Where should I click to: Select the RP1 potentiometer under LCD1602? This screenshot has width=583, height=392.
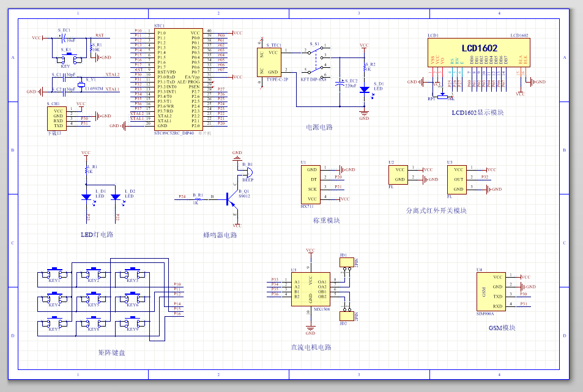pos(442,95)
